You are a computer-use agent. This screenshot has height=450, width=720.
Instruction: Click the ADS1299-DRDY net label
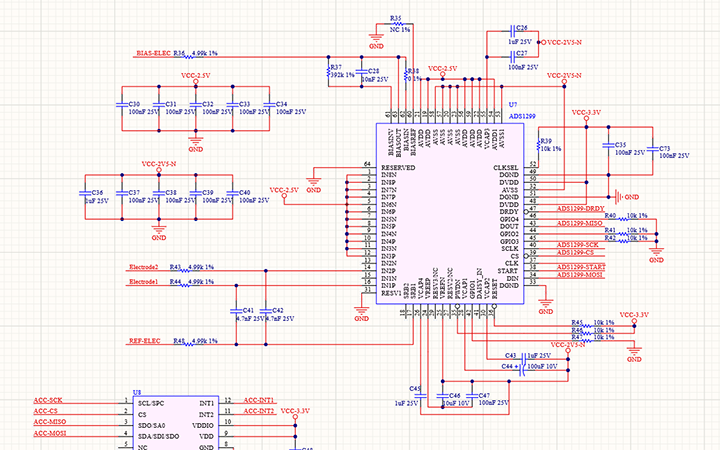click(580, 208)
